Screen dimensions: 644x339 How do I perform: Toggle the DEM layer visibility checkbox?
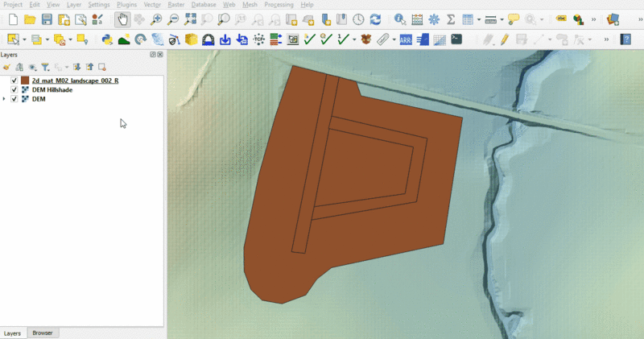coord(14,99)
